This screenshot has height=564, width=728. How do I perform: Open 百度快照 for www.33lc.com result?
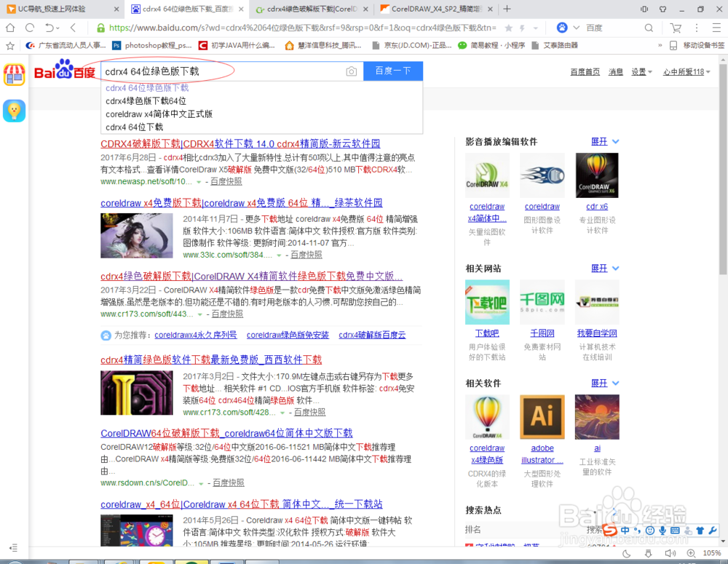[306, 255]
